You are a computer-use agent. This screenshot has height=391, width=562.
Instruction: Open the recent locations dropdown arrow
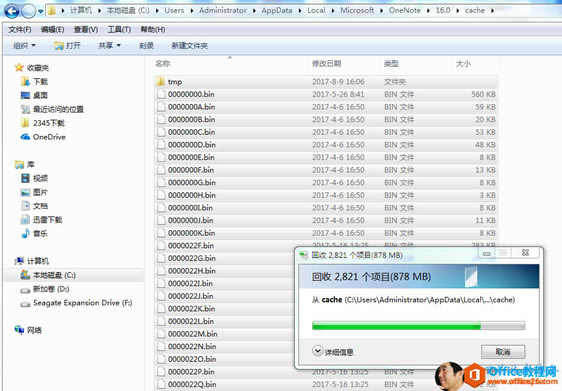[41, 11]
